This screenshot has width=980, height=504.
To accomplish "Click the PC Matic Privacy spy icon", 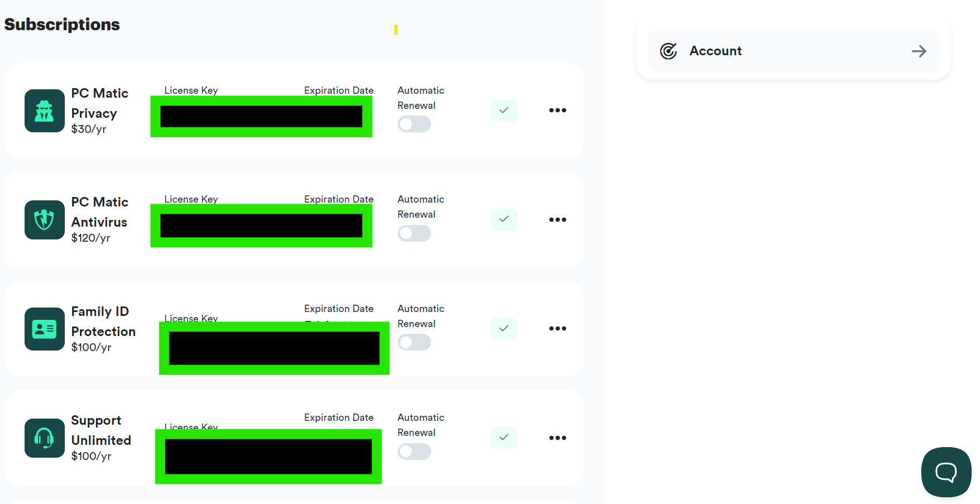I will [x=45, y=111].
